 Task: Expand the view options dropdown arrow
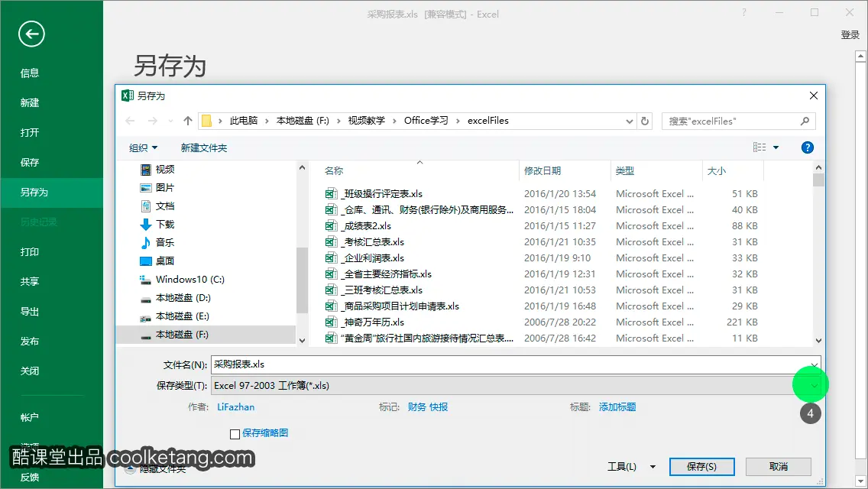pos(776,147)
